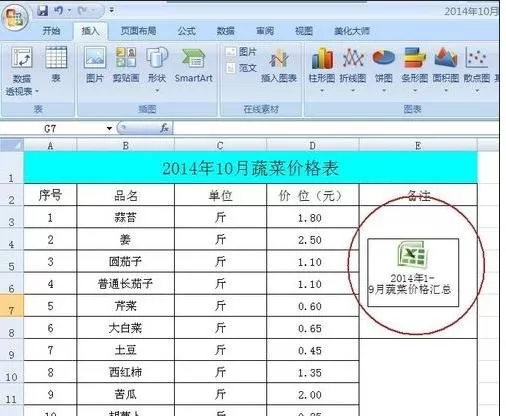The image size is (506, 416).
Task: Select the title cell 2014年10月蔬菜价格表
Action: point(251,168)
